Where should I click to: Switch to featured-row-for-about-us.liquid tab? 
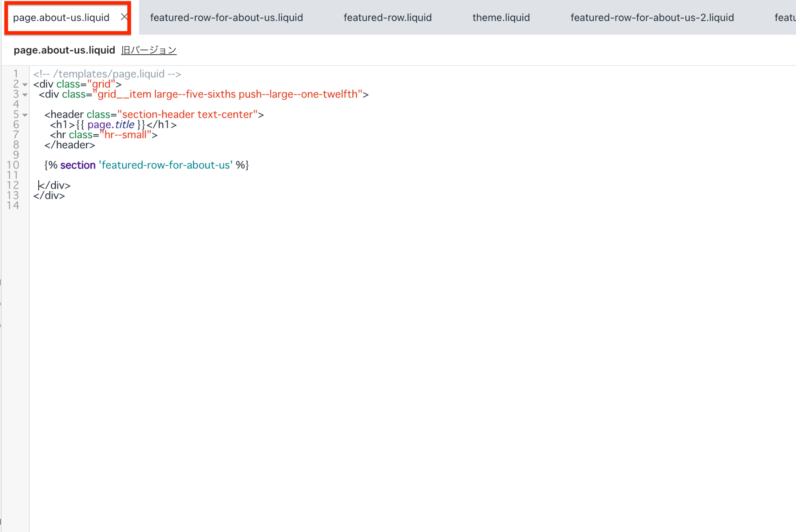point(226,18)
